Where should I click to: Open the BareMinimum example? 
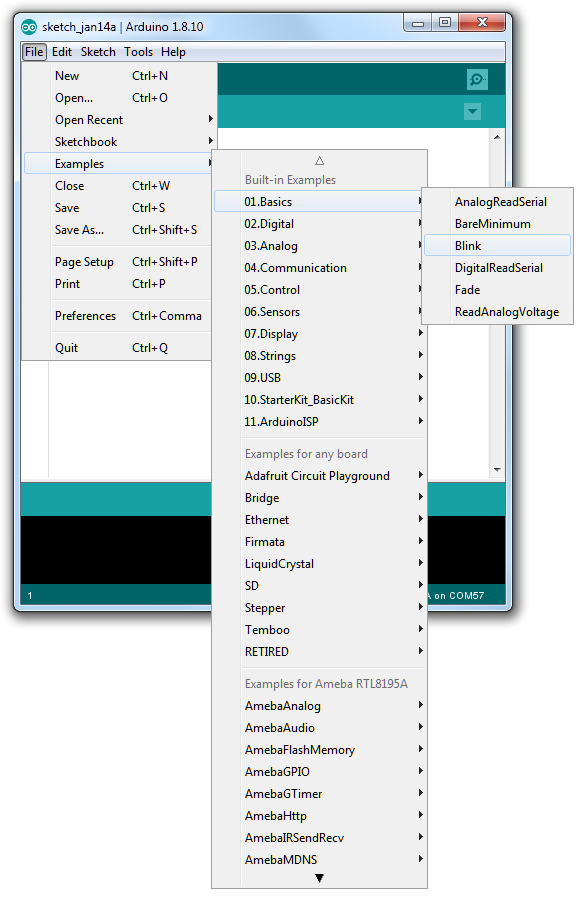[x=497, y=224]
